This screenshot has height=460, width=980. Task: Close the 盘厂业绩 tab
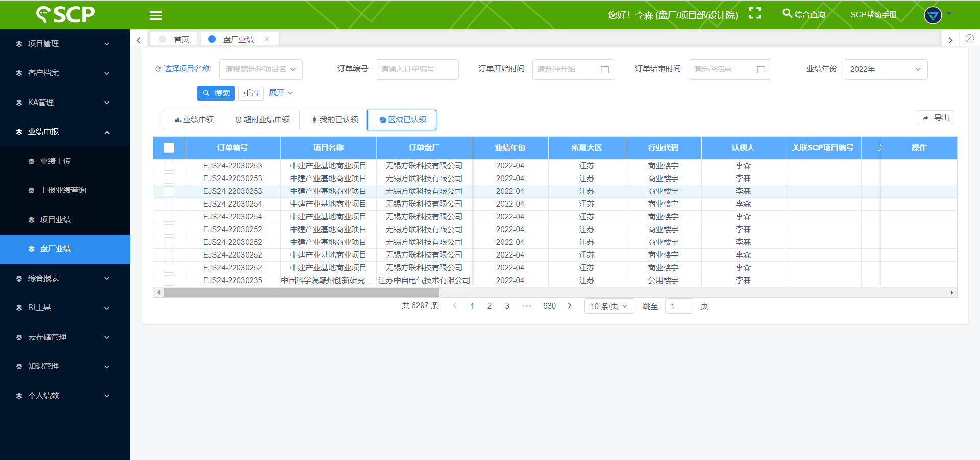pyautogui.click(x=267, y=39)
